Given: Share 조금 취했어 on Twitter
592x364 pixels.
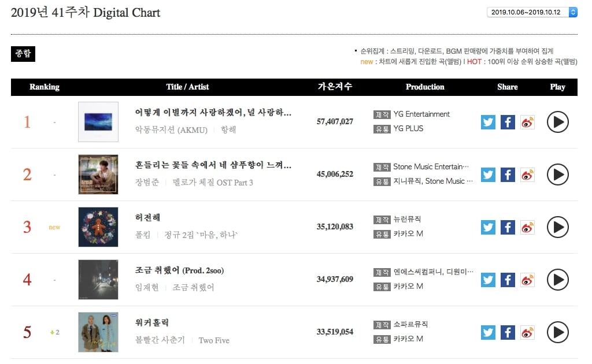Looking at the screenshot, I should coord(488,280).
